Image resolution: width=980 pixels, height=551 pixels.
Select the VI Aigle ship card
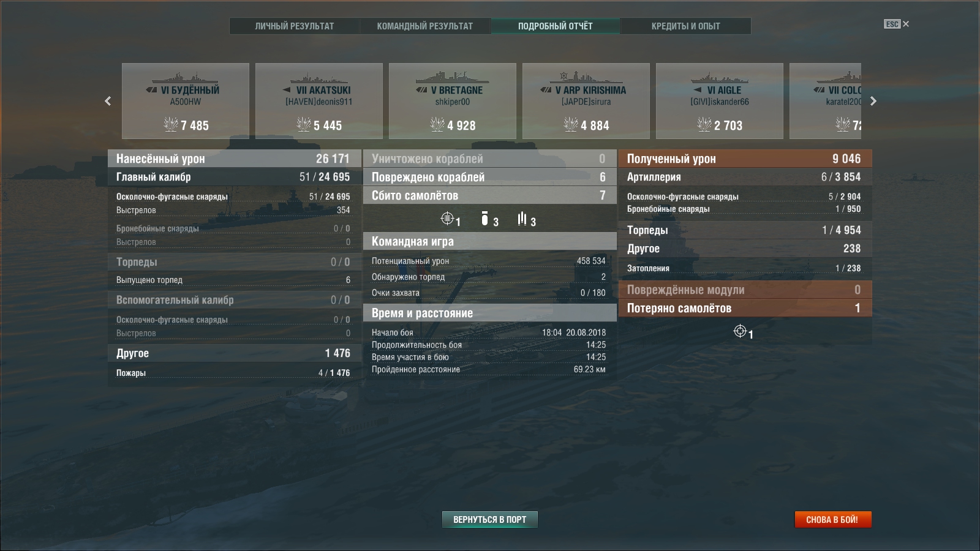point(720,101)
